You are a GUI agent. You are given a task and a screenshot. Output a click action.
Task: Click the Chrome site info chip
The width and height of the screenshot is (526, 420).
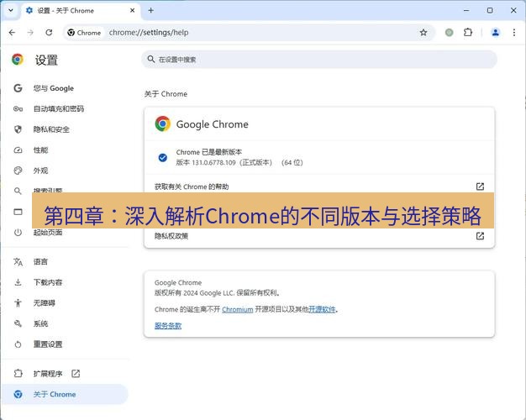coord(84,33)
